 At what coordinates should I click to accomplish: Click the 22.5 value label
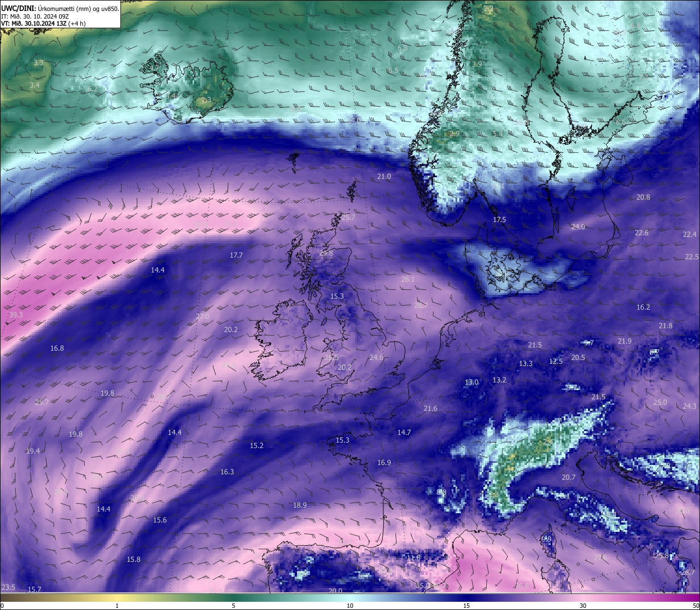coord(692,257)
